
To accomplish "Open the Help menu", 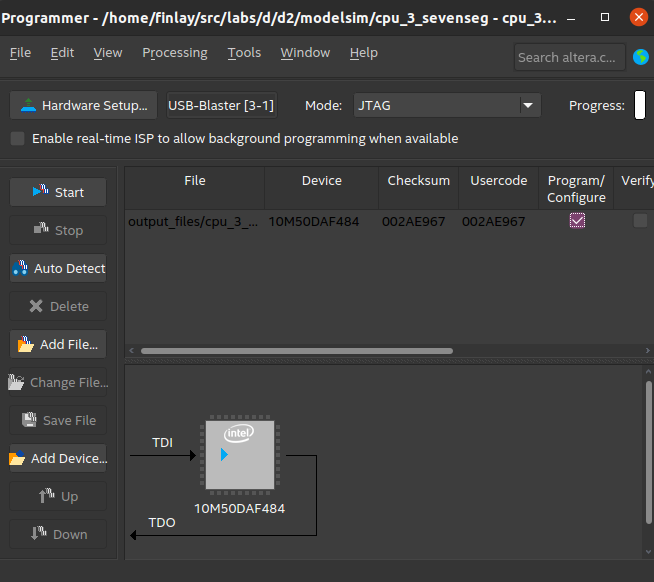I will (364, 53).
